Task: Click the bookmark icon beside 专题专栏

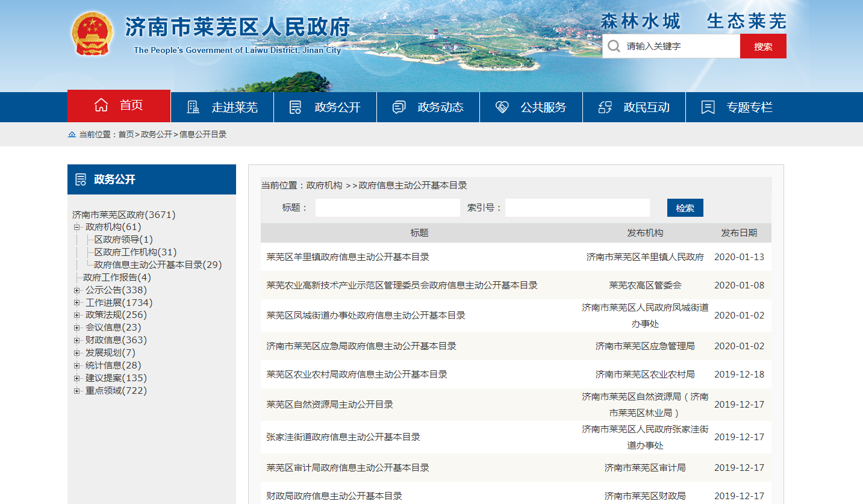Action: (708, 107)
